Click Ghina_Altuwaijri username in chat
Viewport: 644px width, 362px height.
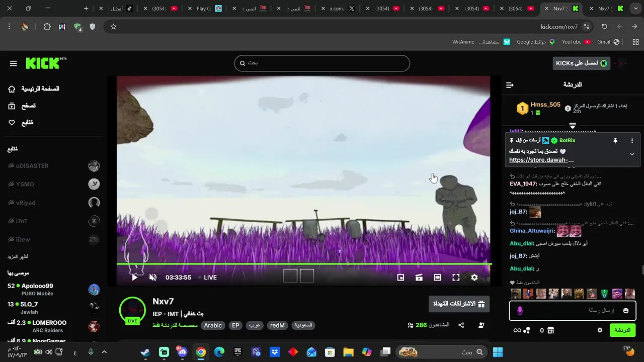tap(532, 231)
